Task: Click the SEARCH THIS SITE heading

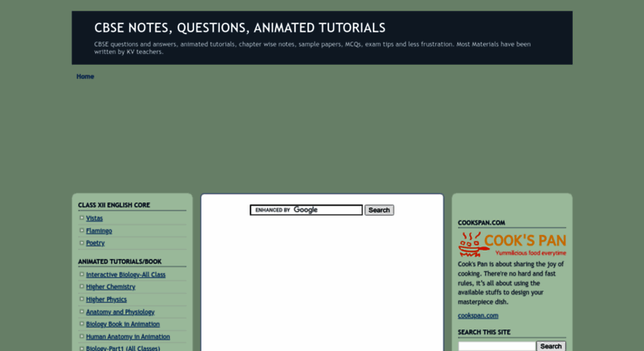Action: coord(484,332)
